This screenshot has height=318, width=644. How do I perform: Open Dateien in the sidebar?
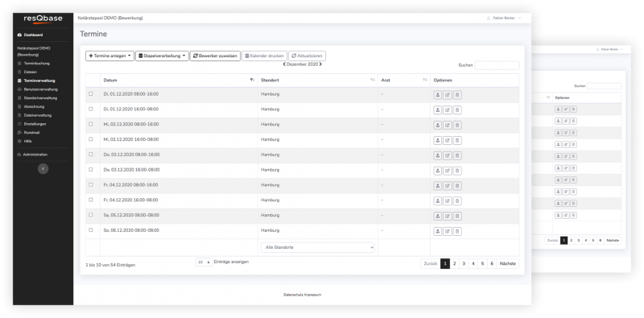pos(27,72)
